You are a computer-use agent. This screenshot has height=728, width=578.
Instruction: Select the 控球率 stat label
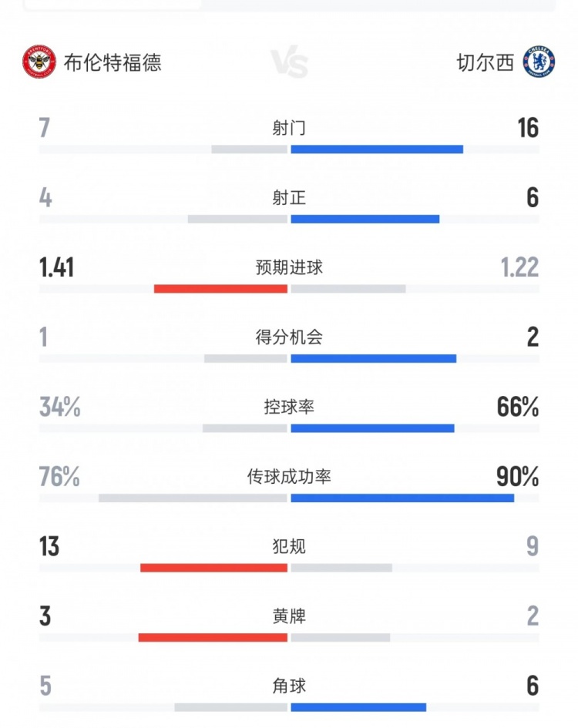click(x=289, y=407)
